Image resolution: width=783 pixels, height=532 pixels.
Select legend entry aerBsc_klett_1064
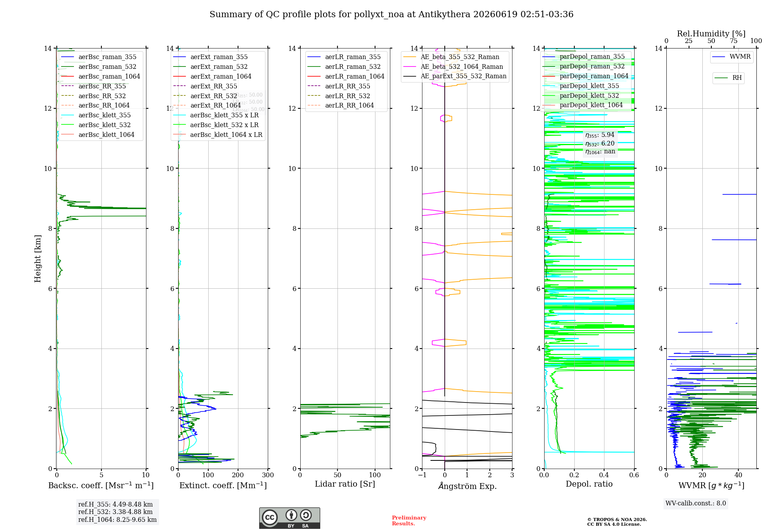click(x=98, y=135)
